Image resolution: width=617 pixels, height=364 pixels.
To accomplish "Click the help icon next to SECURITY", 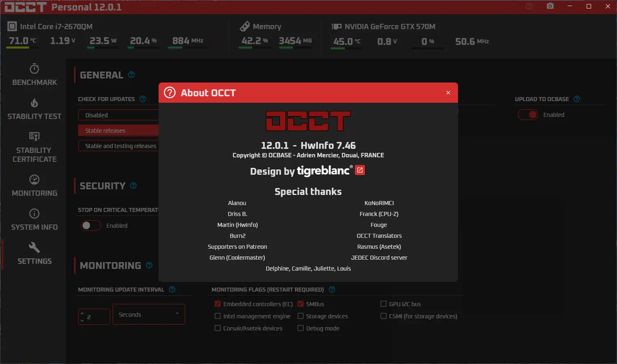I will pos(133,185).
